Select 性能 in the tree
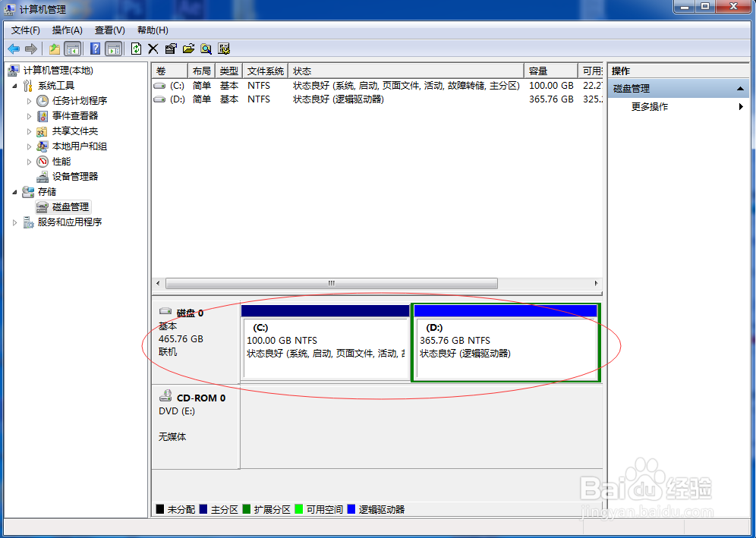Viewport: 756px width, 538px height. 61,162
